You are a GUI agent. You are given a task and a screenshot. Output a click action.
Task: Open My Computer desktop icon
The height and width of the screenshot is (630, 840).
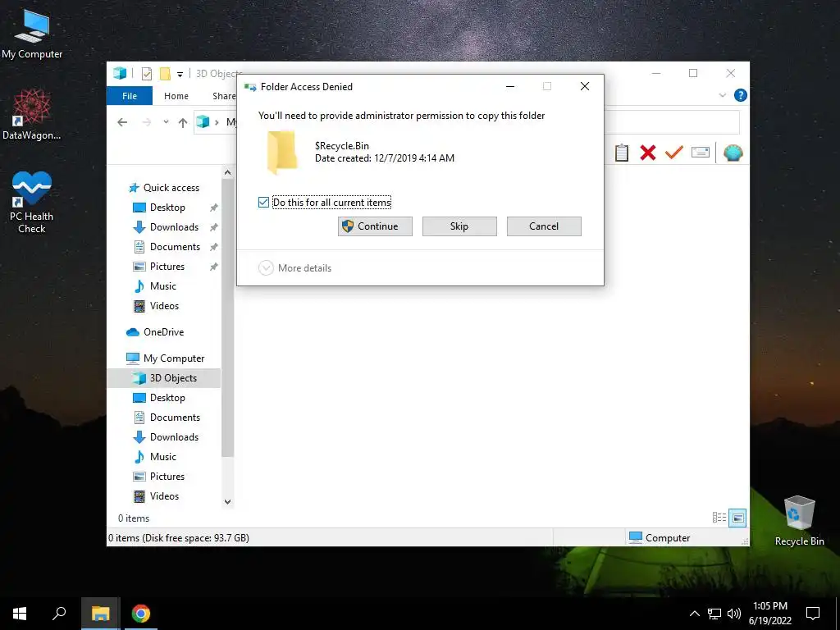[x=32, y=34]
